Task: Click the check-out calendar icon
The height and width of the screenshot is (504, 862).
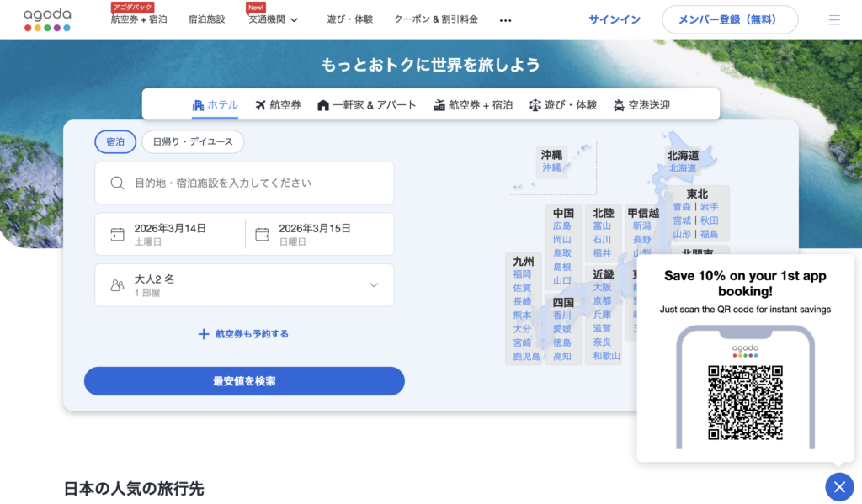Action: [x=263, y=234]
